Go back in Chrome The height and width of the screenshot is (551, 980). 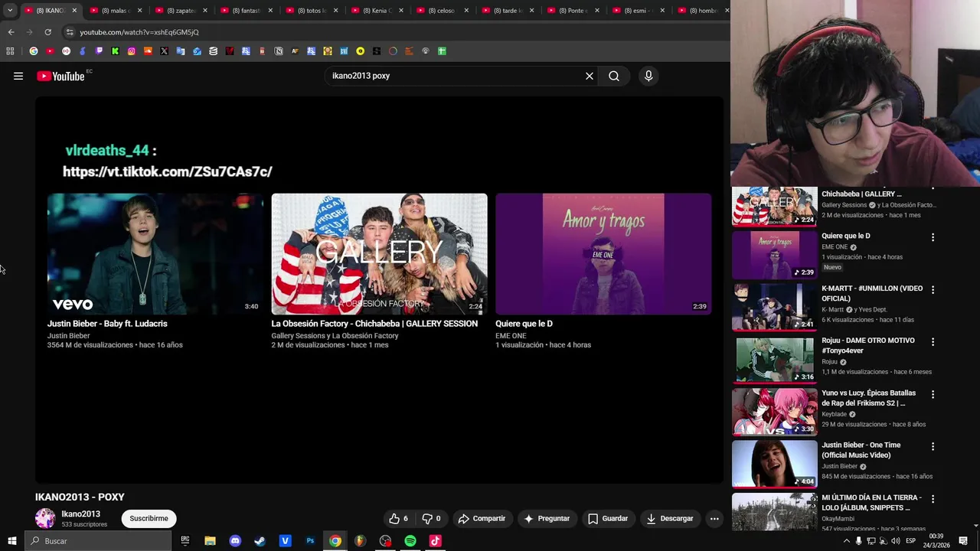pyautogui.click(x=11, y=32)
